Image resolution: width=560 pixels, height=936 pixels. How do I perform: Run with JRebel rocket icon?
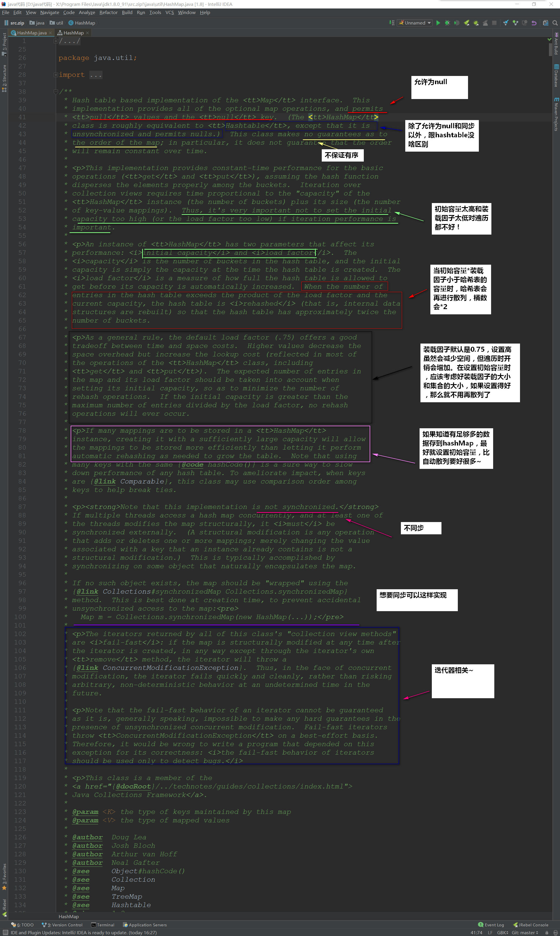coord(466,23)
